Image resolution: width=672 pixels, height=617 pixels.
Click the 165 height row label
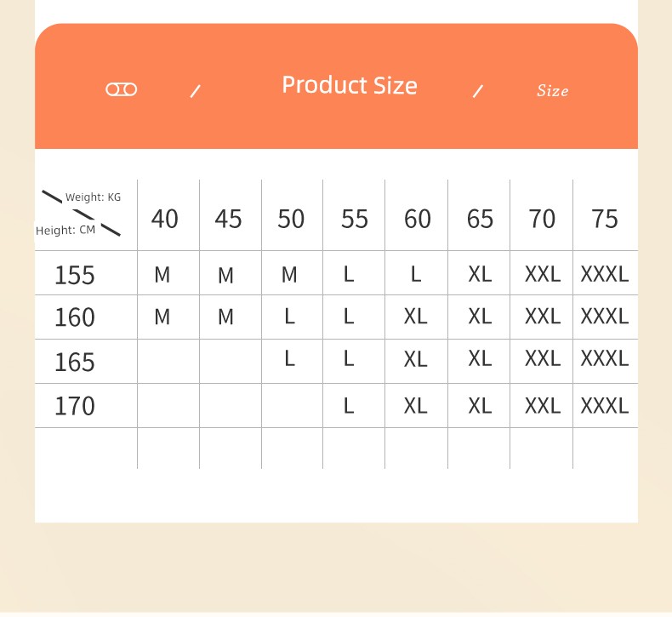(75, 362)
